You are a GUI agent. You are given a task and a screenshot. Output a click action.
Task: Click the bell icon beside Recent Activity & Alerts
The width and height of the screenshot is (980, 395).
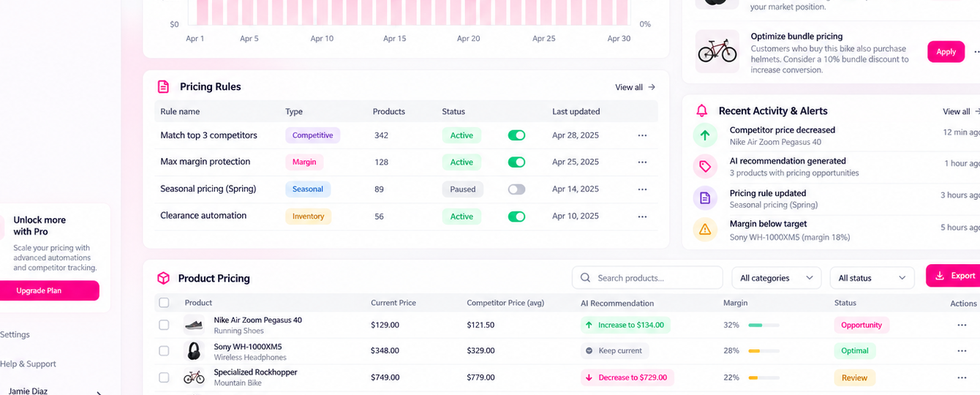click(702, 111)
